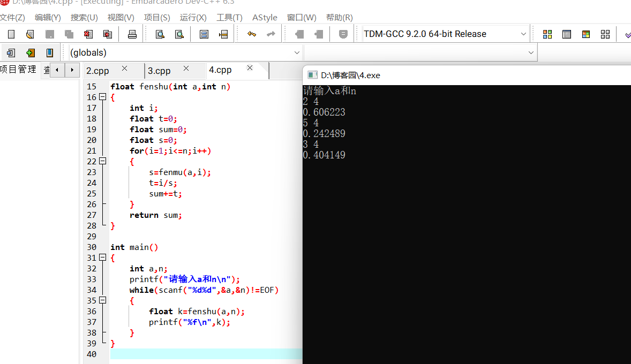Select the 4.cpp tab
This screenshot has height=364, width=631.
220,70
